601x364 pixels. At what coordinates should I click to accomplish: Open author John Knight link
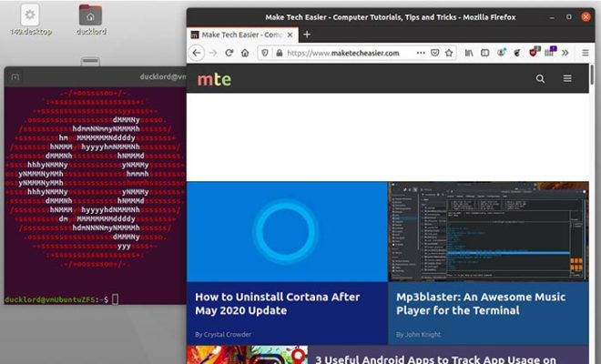(423, 334)
